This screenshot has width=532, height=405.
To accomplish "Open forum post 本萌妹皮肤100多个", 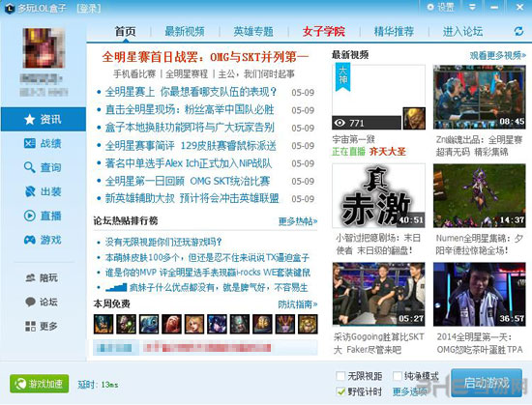I will tap(207, 257).
